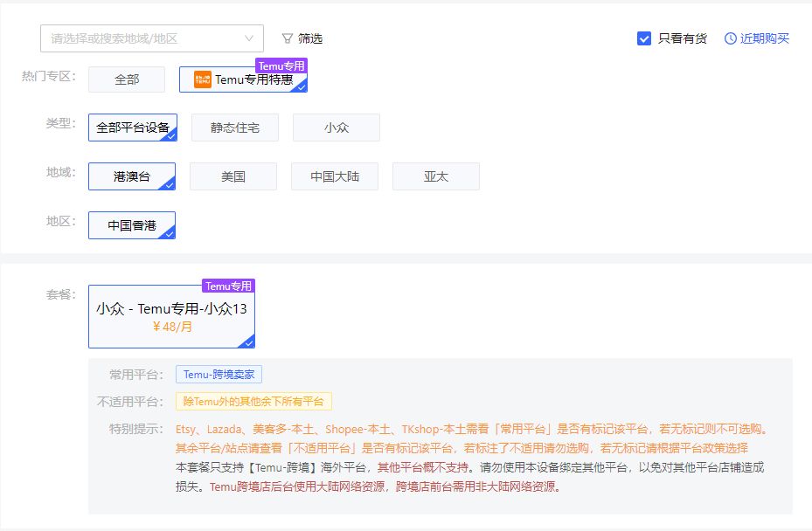Click the funnel filter icon
The image size is (812, 531).
(x=287, y=38)
